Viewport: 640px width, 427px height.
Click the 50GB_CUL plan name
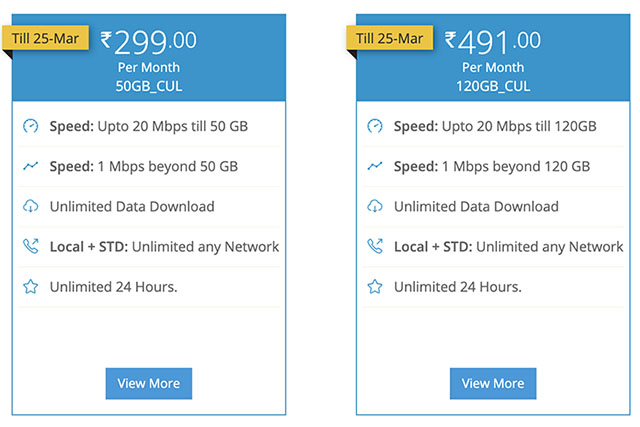(x=149, y=86)
